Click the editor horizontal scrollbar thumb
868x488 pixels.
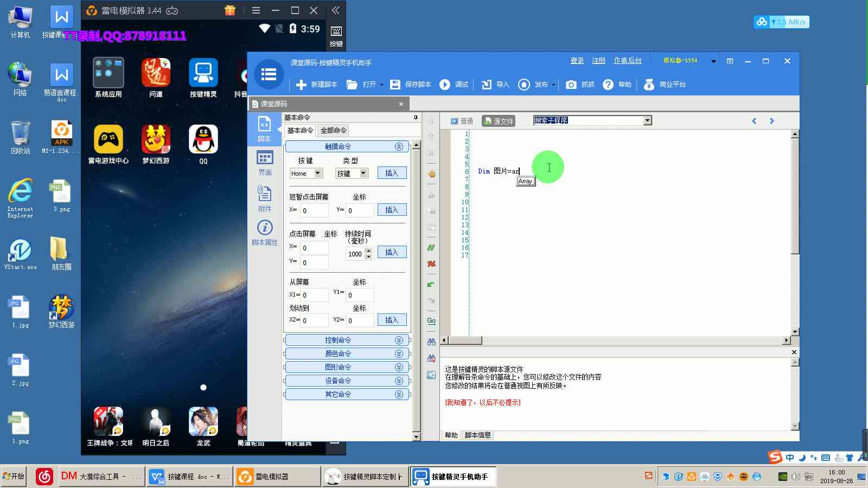pos(465,341)
